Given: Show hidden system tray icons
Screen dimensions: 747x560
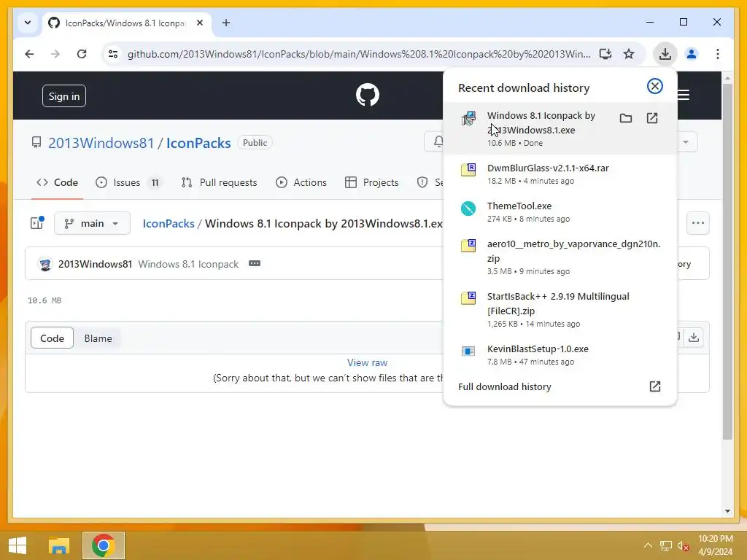Looking at the screenshot, I should [648, 545].
